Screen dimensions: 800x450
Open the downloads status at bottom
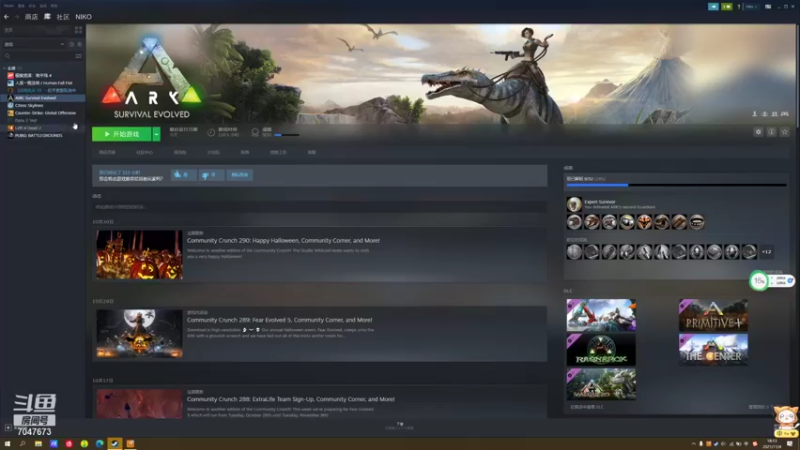tap(399, 426)
